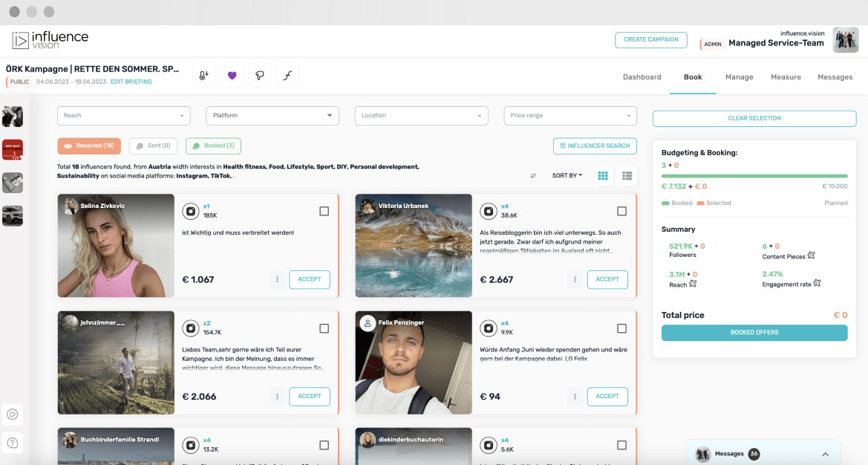Click the play icon in left sidebar

pyautogui.click(x=12, y=414)
